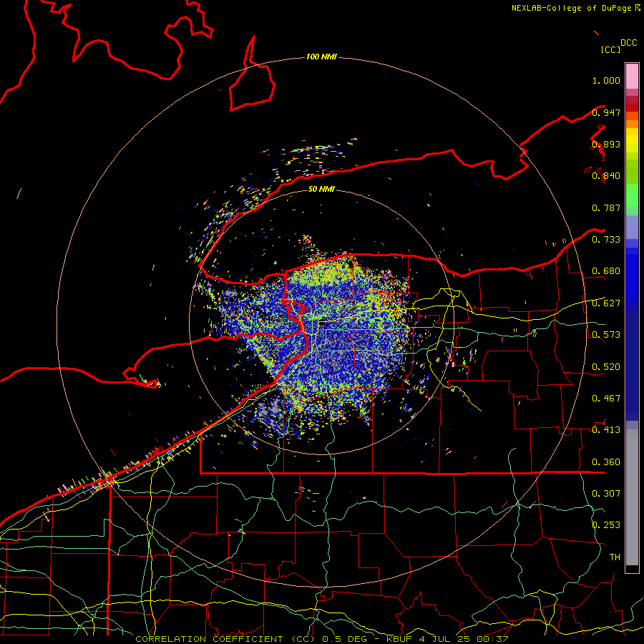
Task: Click the Correlation Coefficient KBUF caption
Action: click(x=322, y=639)
